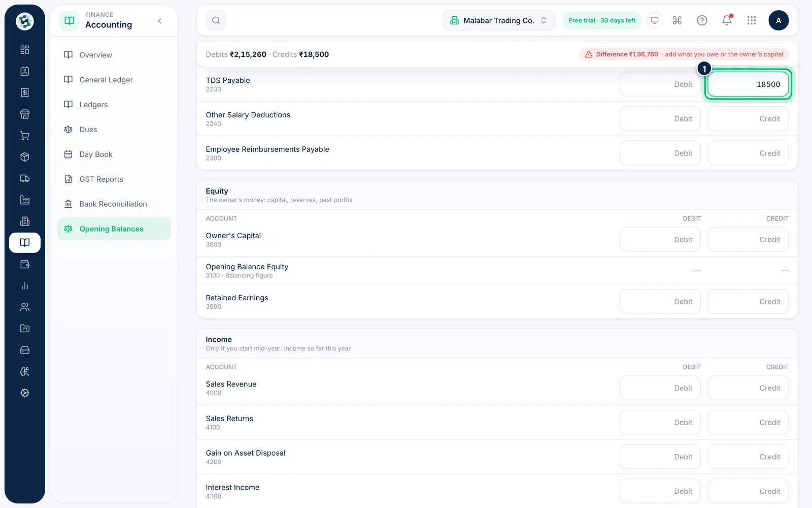Focus the Other Salary Deductions credit field
812x508 pixels.
click(748, 119)
